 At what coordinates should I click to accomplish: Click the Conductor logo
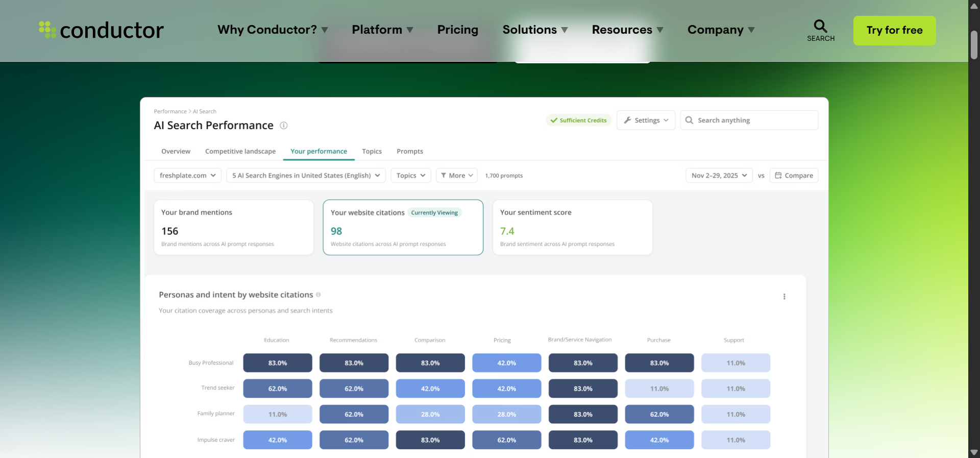[101, 30]
